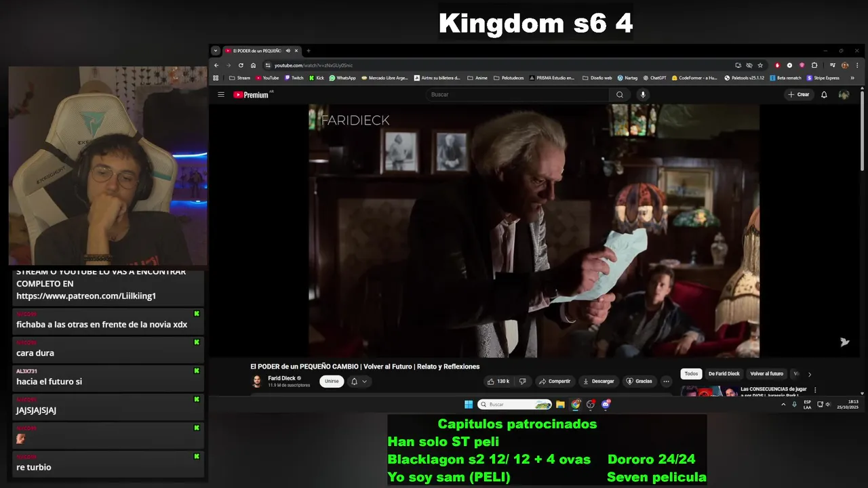868x488 pixels.
Task: Open the PRISMA Estudio bookmark
Action: pos(551,78)
